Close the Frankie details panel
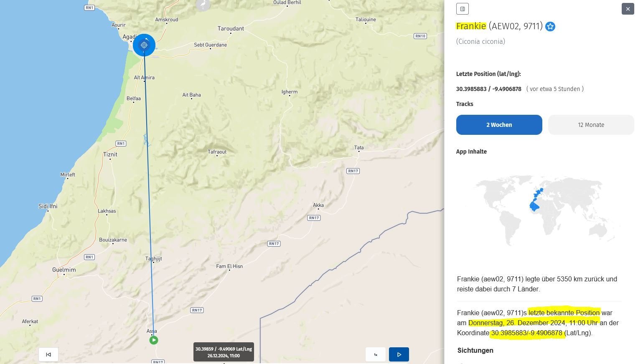The image size is (638, 364). [628, 9]
